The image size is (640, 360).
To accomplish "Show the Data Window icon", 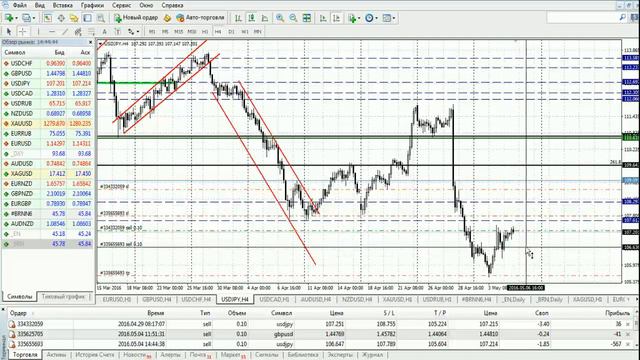I will tap(61, 18).
